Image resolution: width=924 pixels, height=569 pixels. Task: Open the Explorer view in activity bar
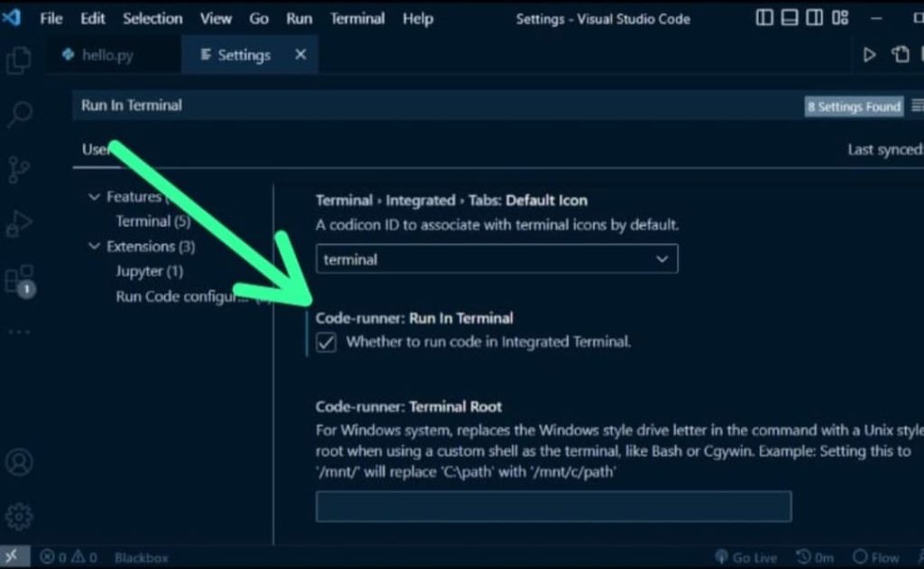(19, 60)
